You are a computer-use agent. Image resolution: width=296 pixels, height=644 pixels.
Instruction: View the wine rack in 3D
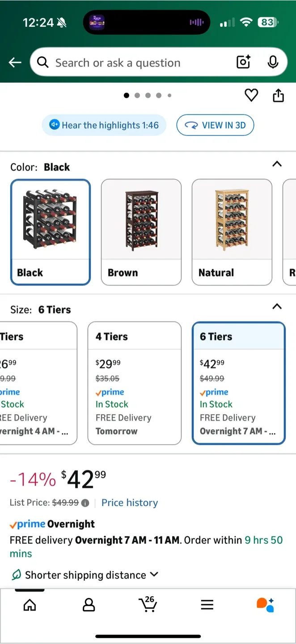click(x=215, y=125)
